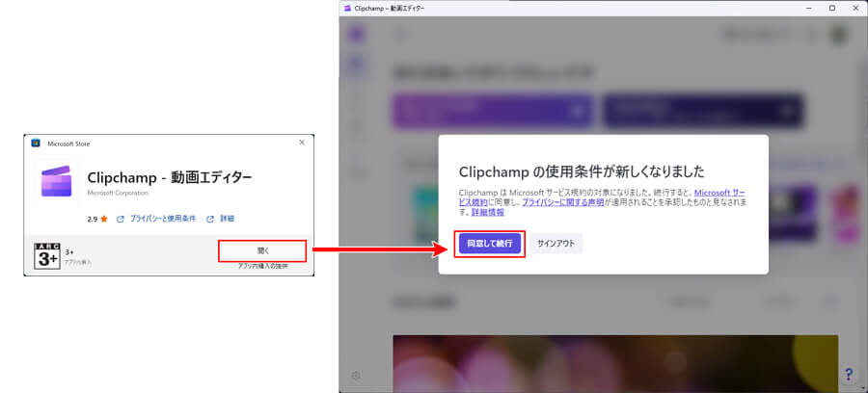
Task: Open the 詳細情報 link in the Clipchamp dialog
Action: [x=488, y=212]
